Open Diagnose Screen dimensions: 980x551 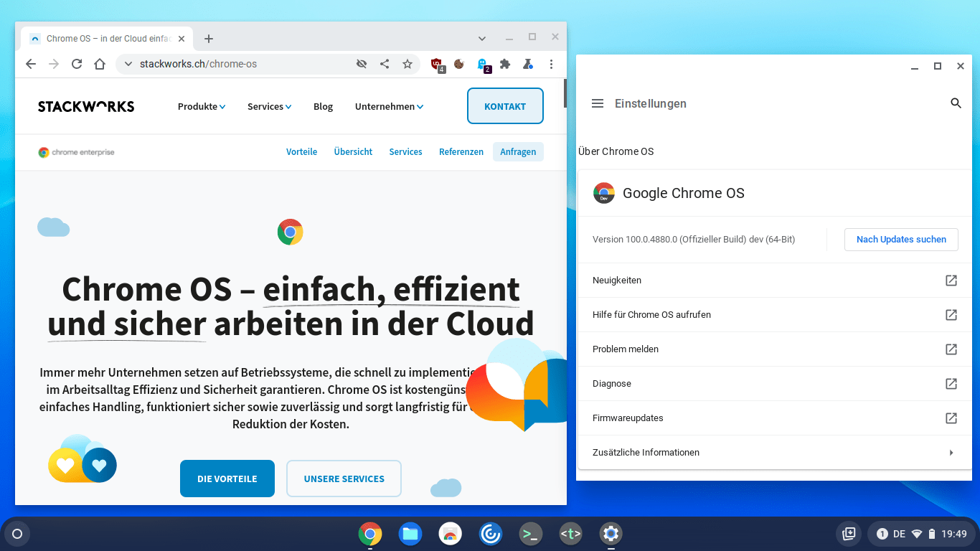click(775, 384)
